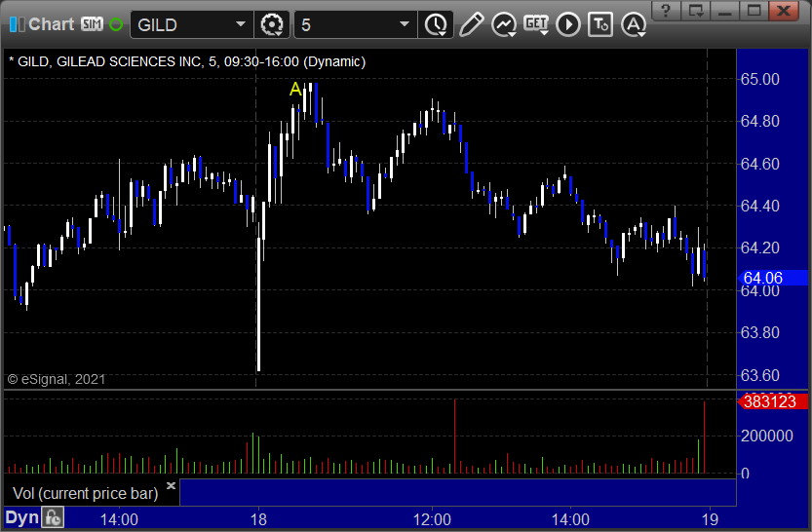
Task: Select the pencil drawing tool
Action: (471, 24)
